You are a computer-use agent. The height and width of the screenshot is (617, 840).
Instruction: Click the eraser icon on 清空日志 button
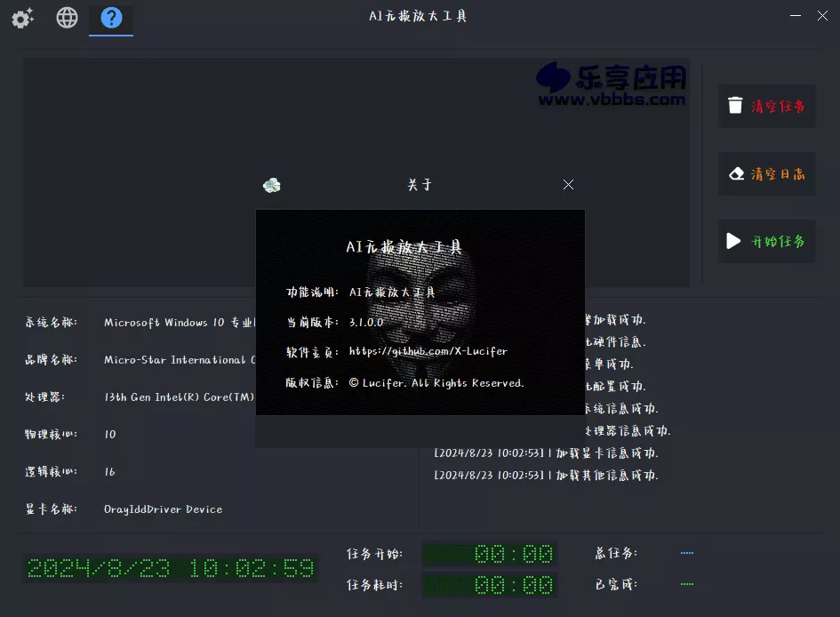735,173
